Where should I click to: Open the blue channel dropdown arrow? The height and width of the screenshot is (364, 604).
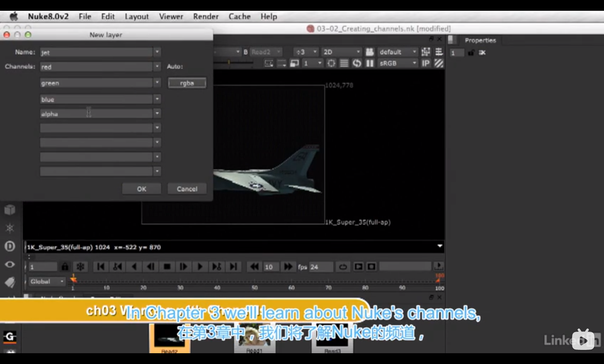coord(157,99)
